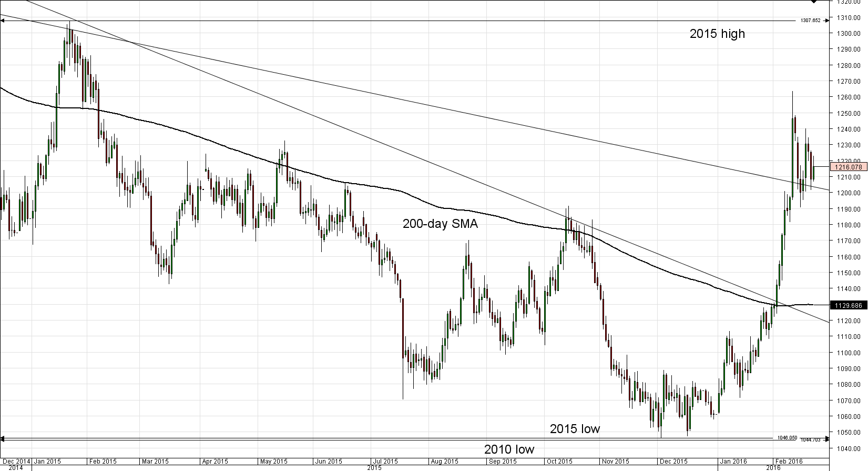Click "Mar 2015" on the time axis
This screenshot has height=471, width=868.
tap(155, 462)
